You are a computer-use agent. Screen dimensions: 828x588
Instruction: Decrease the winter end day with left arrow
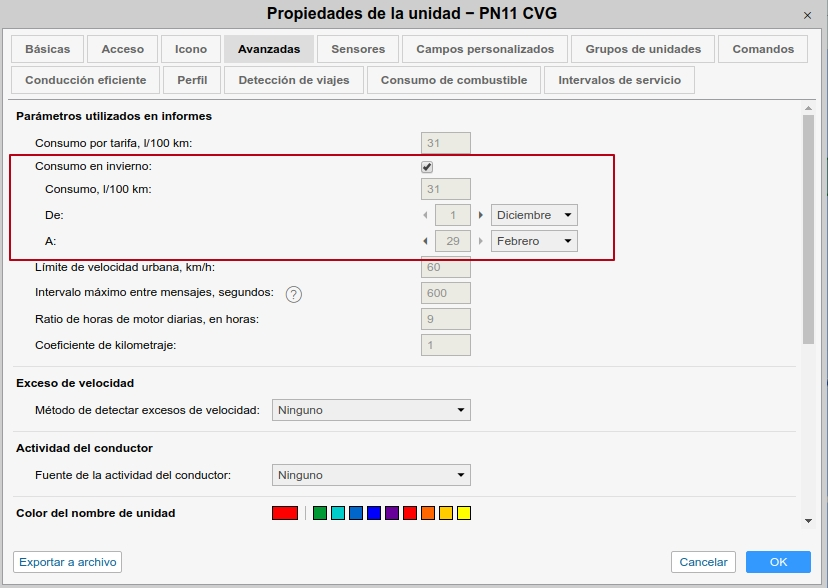tap(425, 241)
